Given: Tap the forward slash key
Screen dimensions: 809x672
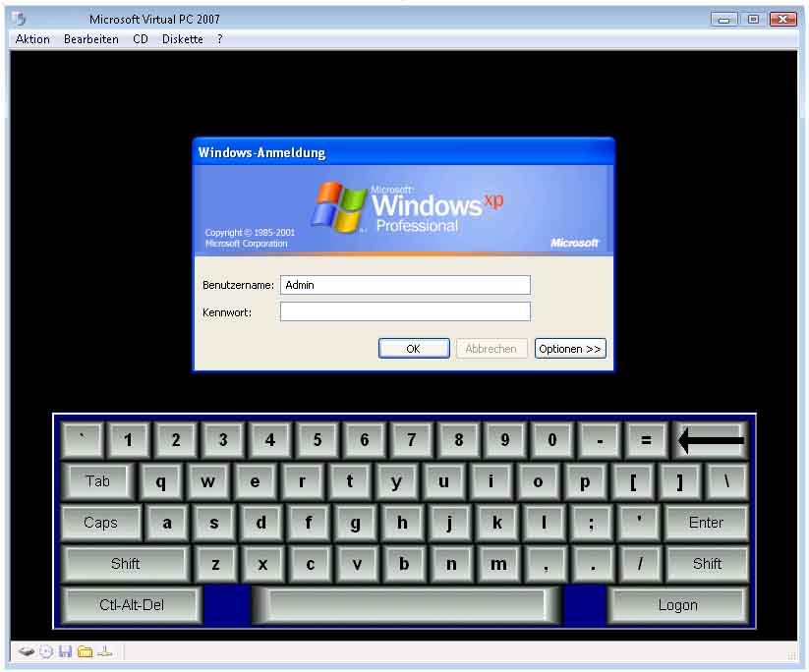Looking at the screenshot, I should point(640,564).
